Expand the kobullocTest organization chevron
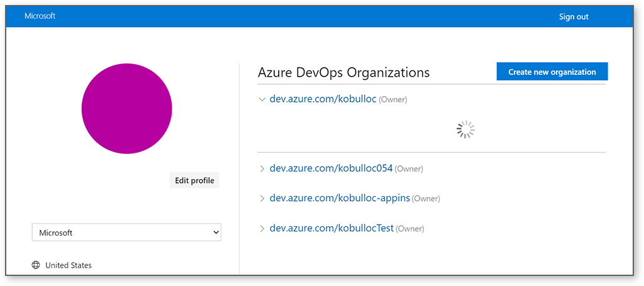This screenshot has height=286, width=644. tap(262, 229)
